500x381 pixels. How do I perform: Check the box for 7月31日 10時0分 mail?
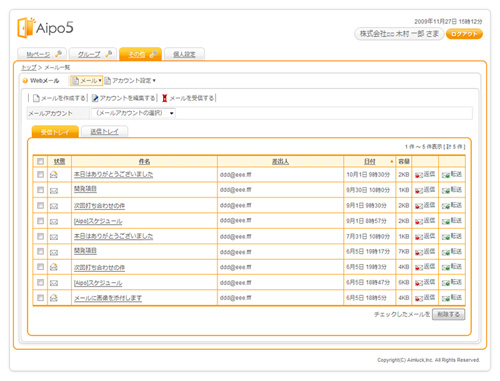click(40, 236)
